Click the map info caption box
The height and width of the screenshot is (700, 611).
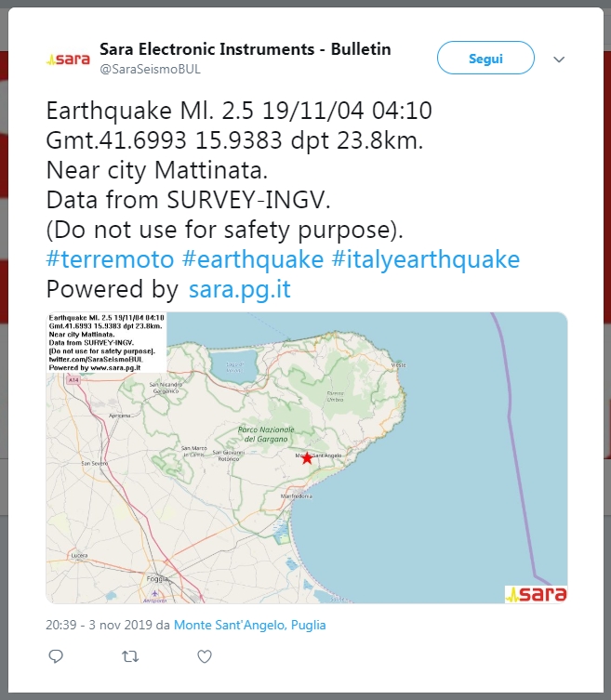[x=106, y=342]
